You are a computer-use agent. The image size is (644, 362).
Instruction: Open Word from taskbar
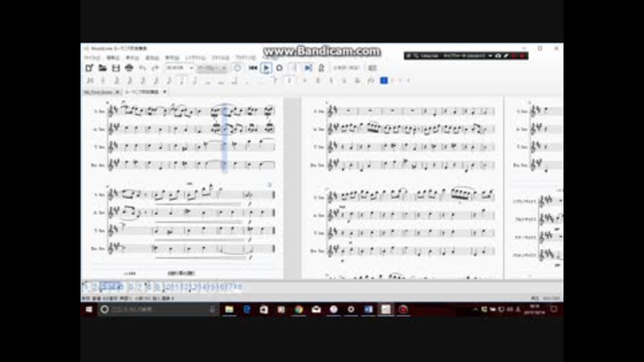[368, 310]
